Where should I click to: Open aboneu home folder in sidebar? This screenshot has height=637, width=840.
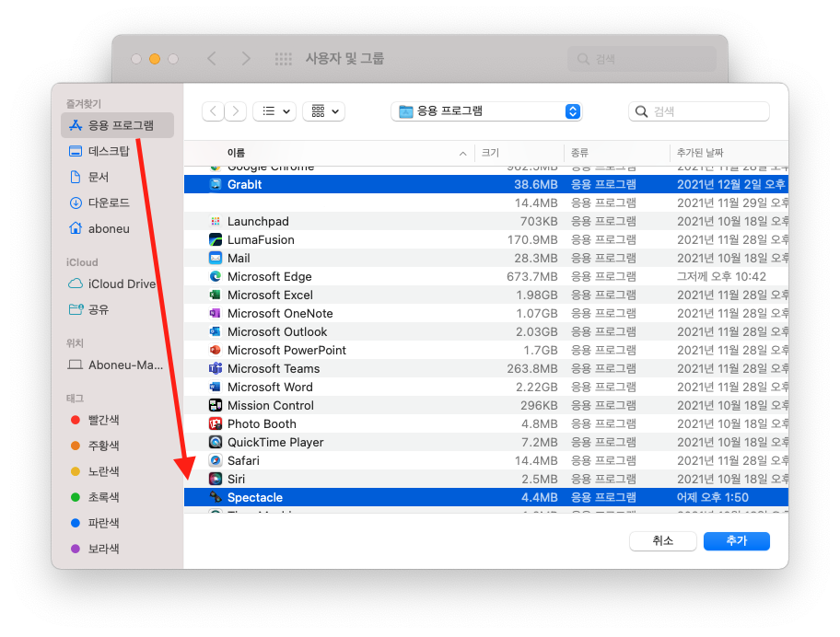click(x=99, y=228)
